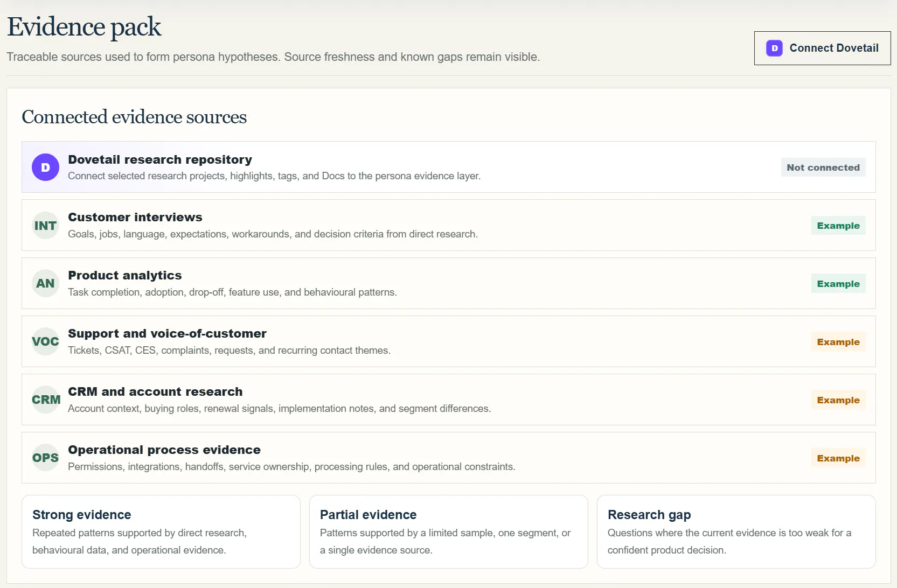
Task: Click 'Questions where the current evidence' text
Action: coord(729,541)
